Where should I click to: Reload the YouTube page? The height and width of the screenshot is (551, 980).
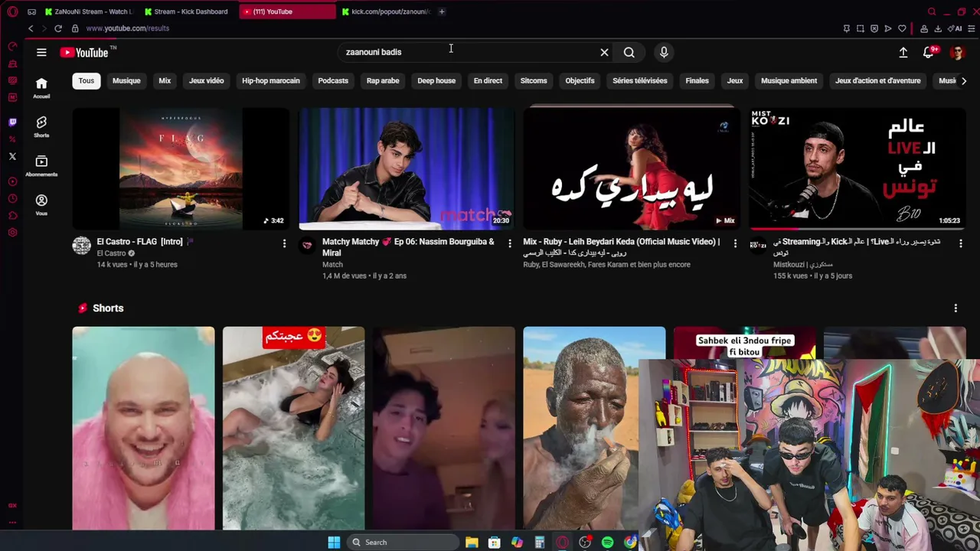[58, 28]
